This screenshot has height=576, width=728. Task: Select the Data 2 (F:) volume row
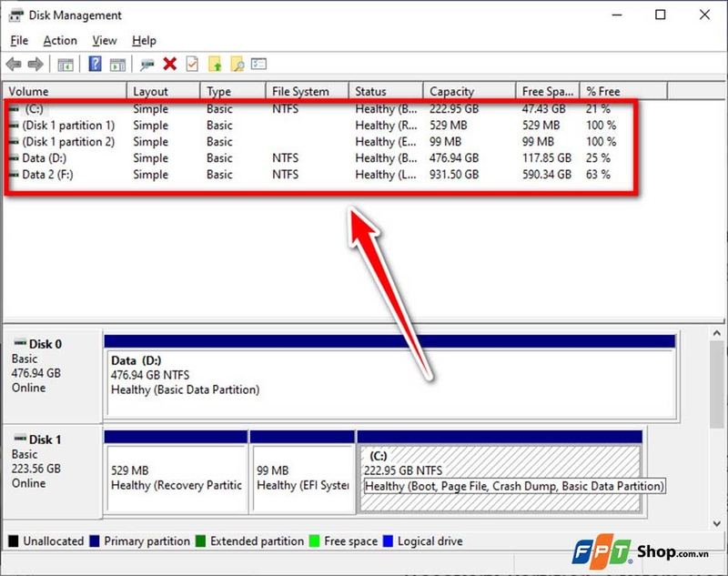(x=320, y=175)
